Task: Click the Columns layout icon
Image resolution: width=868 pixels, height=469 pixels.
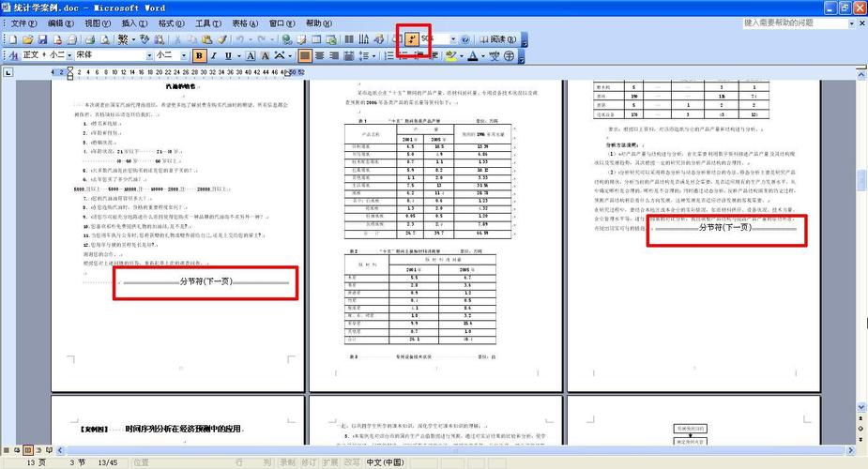Action: pyautogui.click(x=349, y=39)
